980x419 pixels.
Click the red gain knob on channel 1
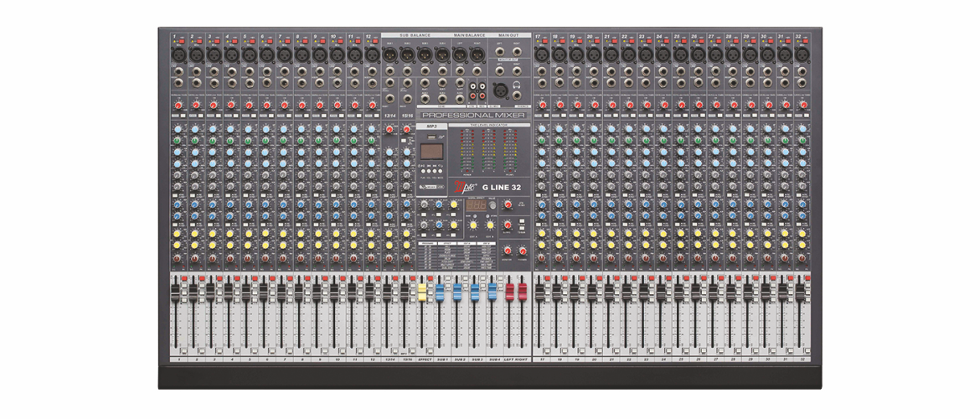178,105
